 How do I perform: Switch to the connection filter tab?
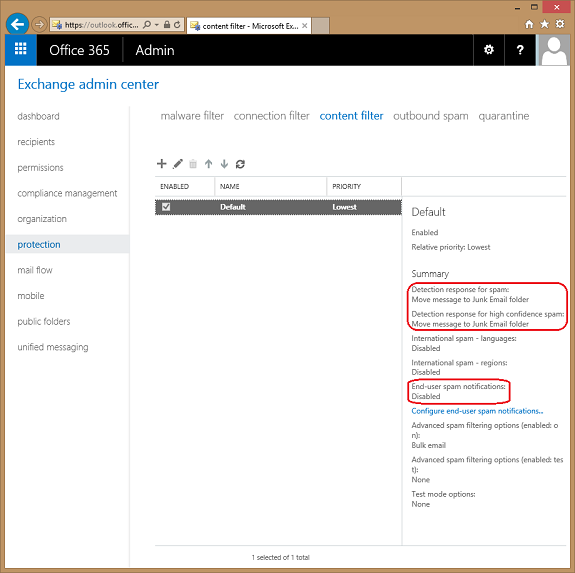coord(271,116)
